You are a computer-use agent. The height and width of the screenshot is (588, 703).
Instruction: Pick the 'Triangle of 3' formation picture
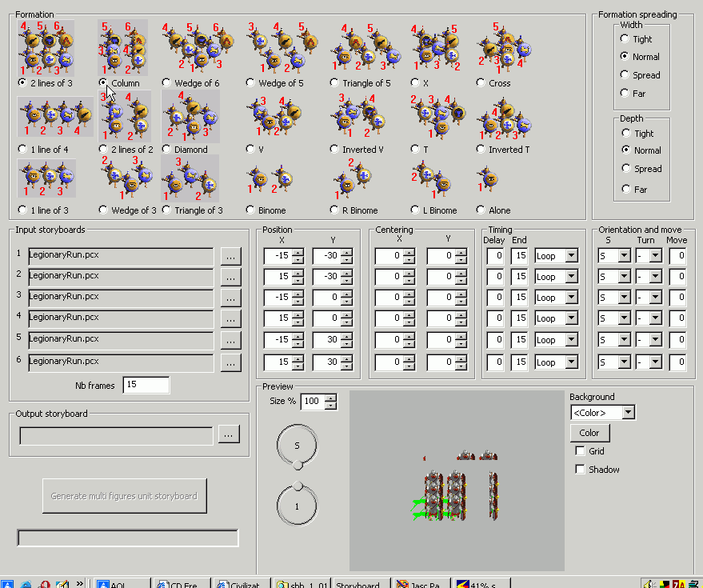pos(190,178)
